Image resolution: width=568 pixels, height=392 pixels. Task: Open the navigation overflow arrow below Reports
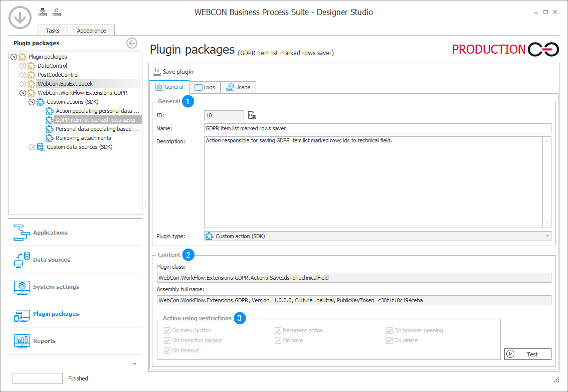pyautogui.click(x=134, y=364)
